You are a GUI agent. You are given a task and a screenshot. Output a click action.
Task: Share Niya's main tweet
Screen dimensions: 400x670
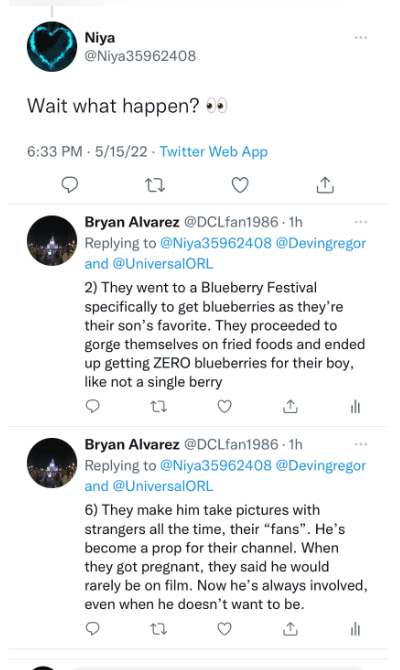tap(325, 185)
